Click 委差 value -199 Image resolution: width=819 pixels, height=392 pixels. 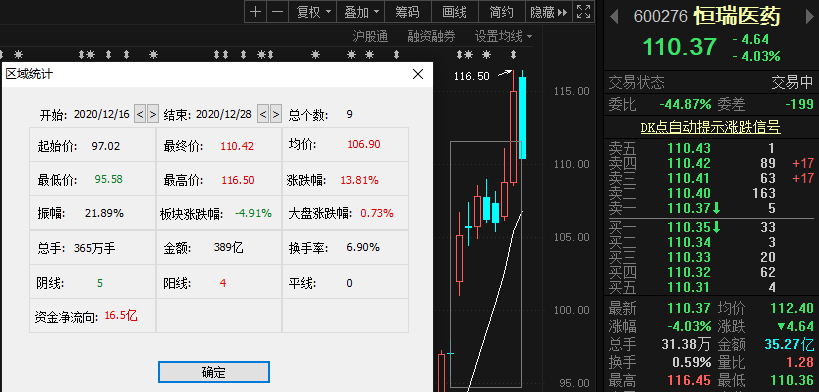point(800,105)
